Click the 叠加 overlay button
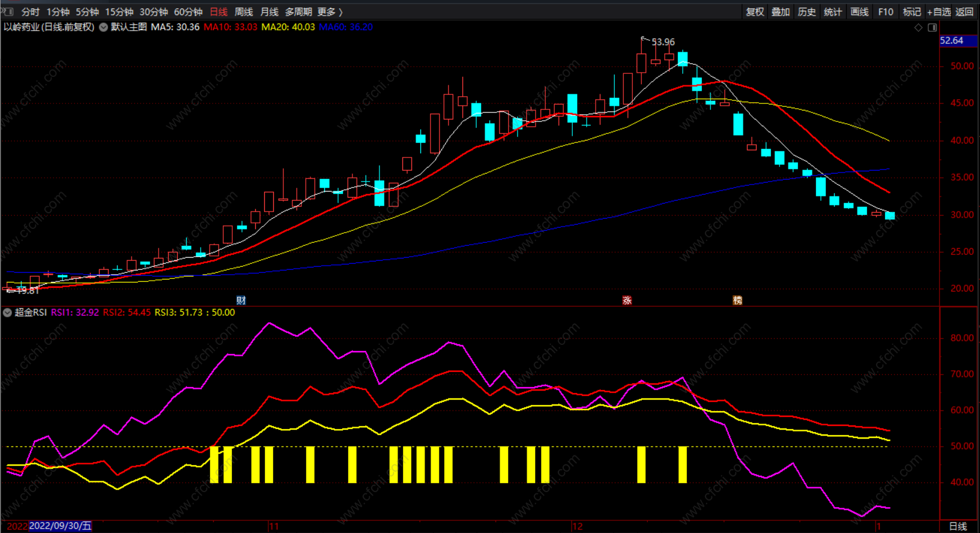This screenshot has height=533, width=980. (x=780, y=12)
